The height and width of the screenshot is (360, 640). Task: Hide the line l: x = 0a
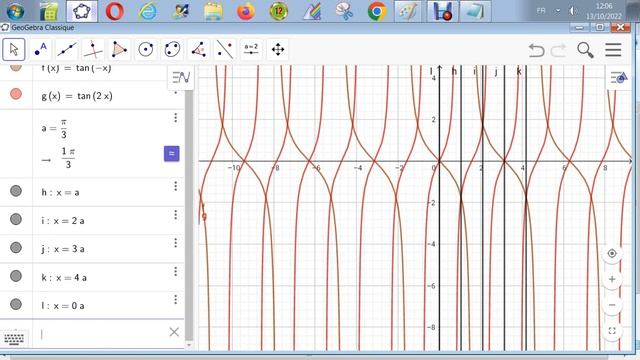coord(16,304)
